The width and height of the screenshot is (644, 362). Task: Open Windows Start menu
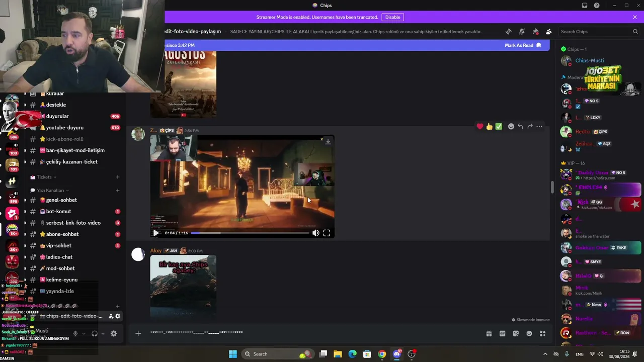(x=233, y=354)
